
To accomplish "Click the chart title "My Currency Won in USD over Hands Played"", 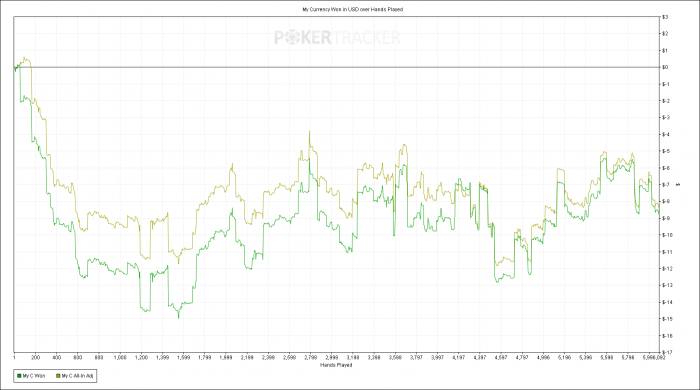I will (x=353, y=9).
